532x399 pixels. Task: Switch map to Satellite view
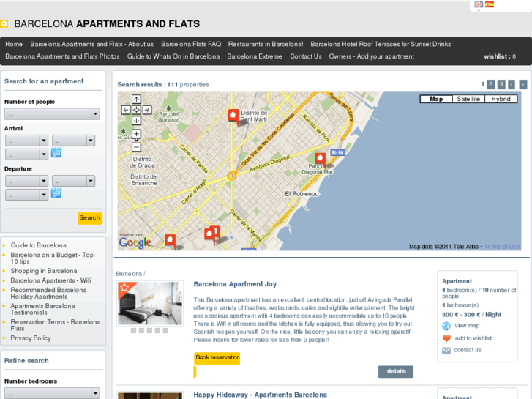click(468, 99)
